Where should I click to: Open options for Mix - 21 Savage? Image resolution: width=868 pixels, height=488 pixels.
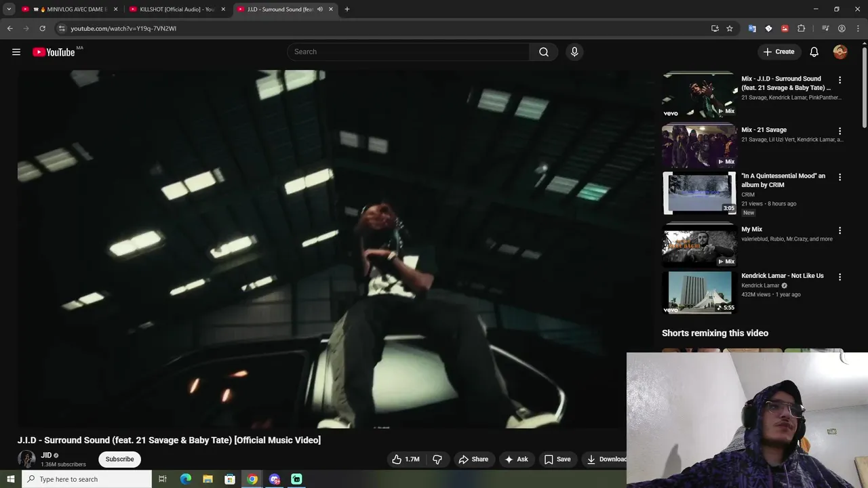(x=840, y=131)
